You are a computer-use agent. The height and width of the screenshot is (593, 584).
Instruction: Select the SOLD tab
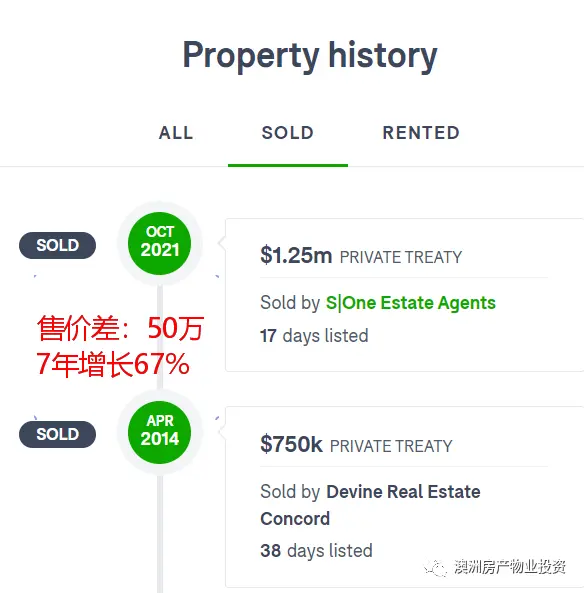click(288, 133)
